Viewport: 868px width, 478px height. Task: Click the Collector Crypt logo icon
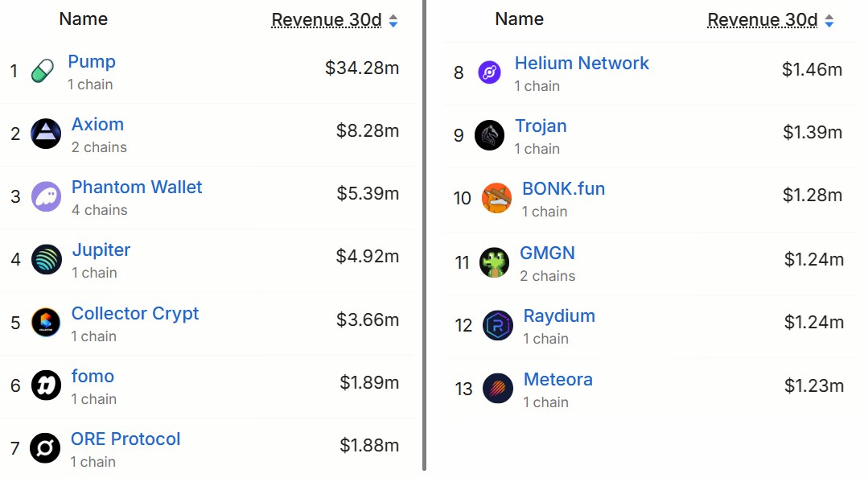[46, 323]
